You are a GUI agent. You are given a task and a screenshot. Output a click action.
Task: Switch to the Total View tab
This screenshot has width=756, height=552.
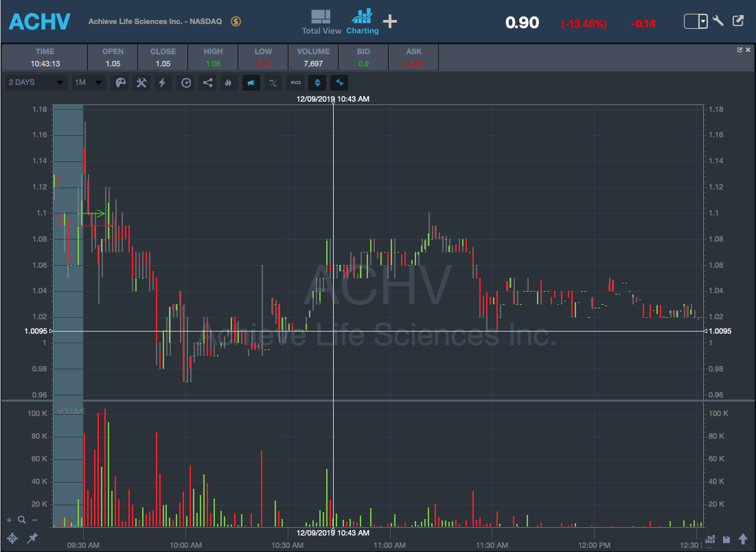click(321, 22)
